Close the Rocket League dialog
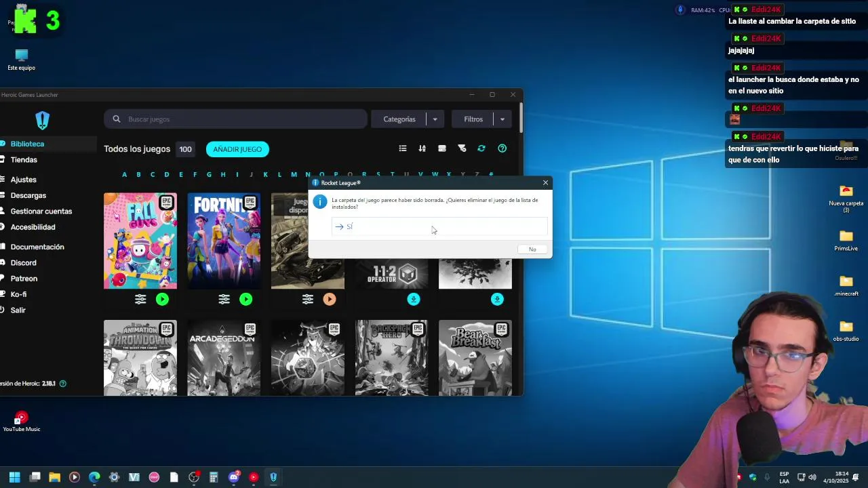The width and height of the screenshot is (868, 488). coord(545,183)
